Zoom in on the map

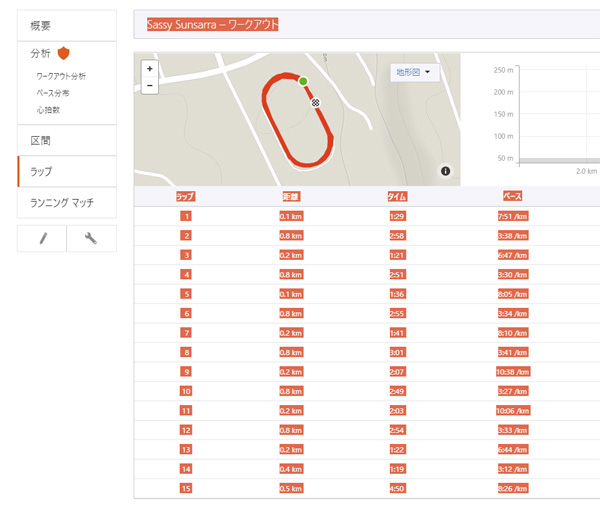(150, 69)
